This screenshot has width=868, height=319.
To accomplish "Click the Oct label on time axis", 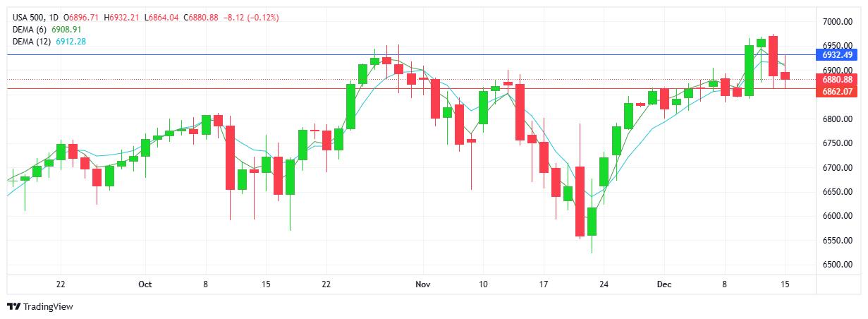I will (145, 284).
